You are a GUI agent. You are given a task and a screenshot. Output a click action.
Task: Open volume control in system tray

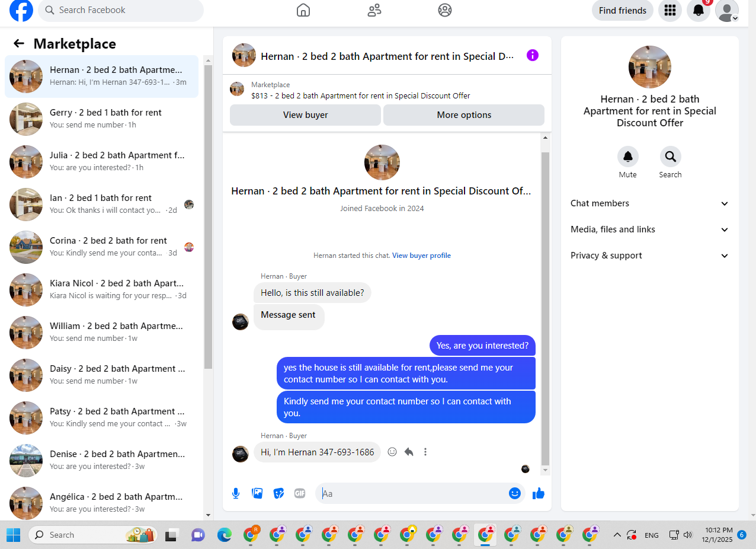[x=688, y=535]
